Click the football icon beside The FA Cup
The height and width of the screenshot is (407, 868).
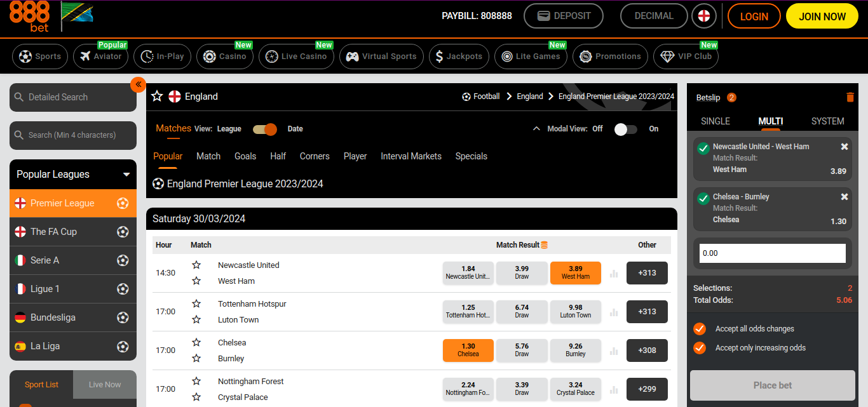(x=123, y=232)
